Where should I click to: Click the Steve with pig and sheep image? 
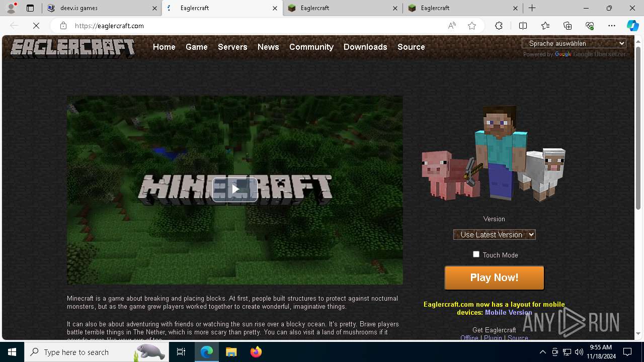[494, 153]
